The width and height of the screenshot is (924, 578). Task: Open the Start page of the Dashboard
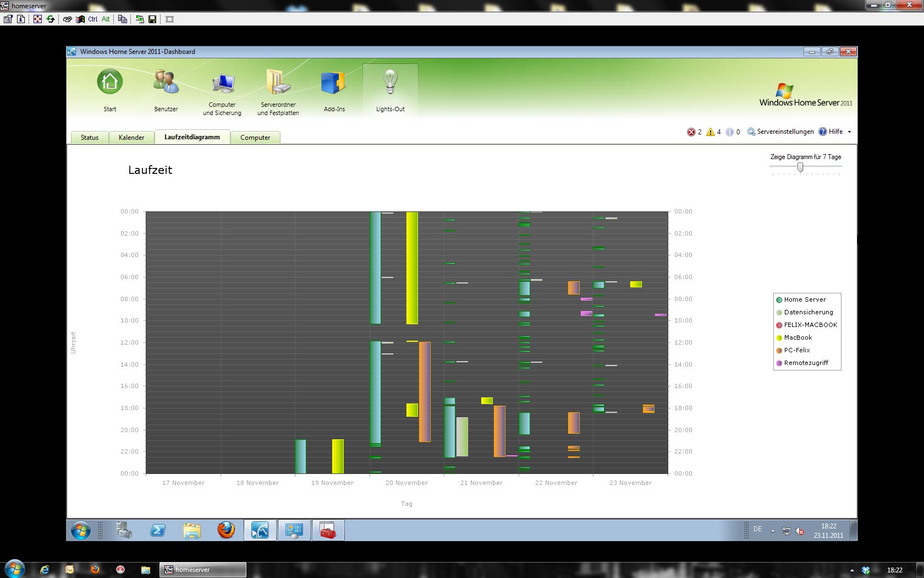(110, 91)
